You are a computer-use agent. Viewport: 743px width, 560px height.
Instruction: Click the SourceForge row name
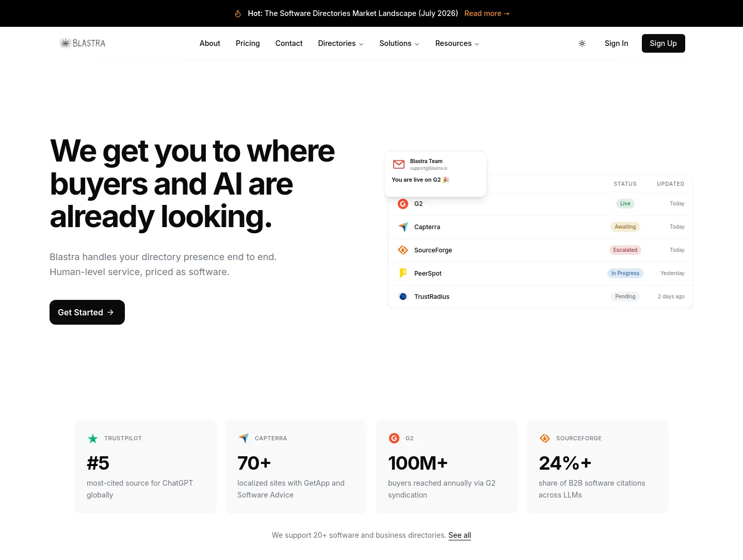(433, 250)
